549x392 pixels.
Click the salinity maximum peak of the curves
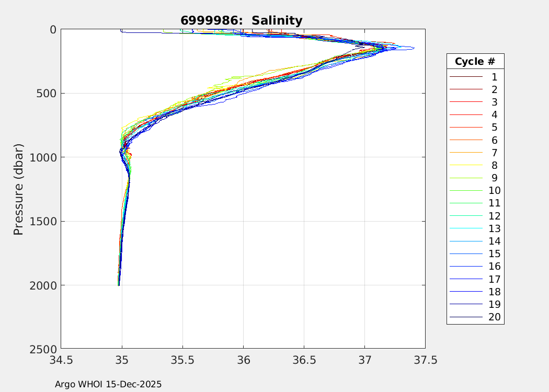[412, 48]
